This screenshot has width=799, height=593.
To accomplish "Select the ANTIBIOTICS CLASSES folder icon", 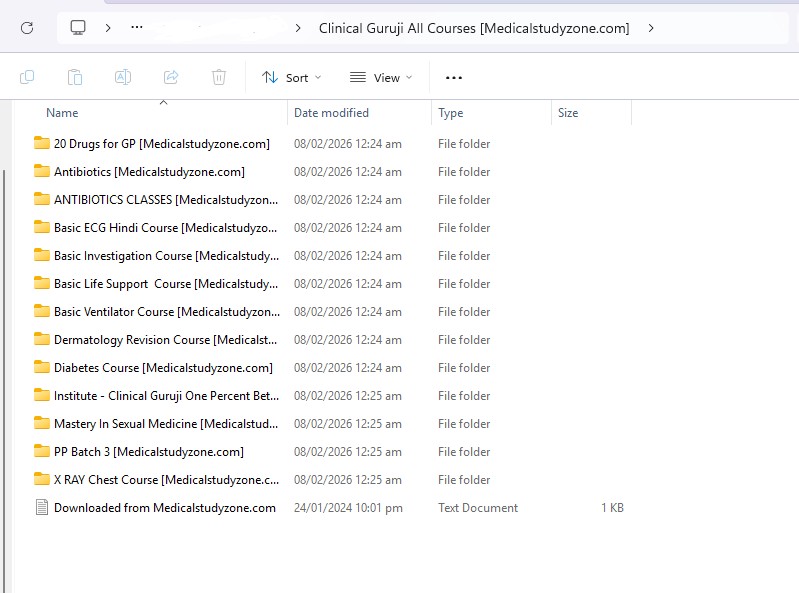I will 42,199.
